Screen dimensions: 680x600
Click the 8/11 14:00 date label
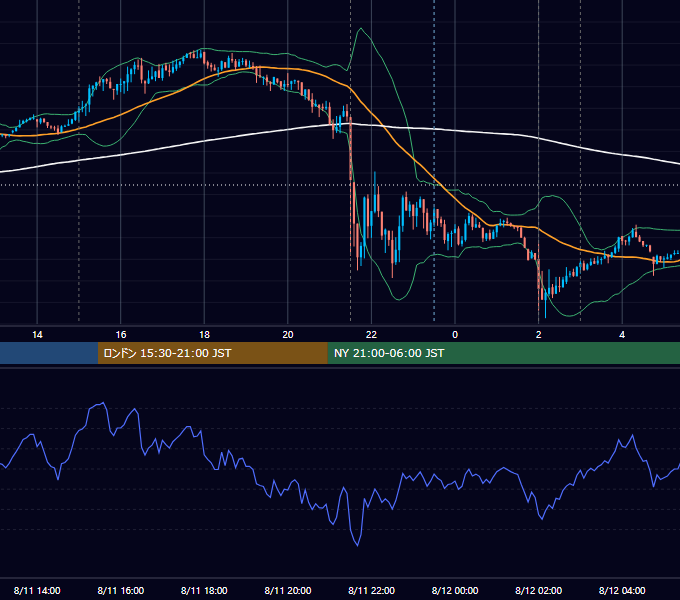[37, 590]
